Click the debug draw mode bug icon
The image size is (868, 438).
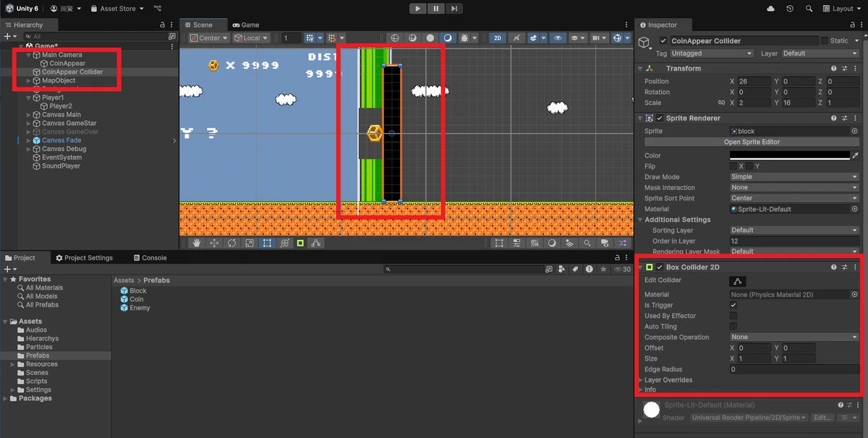[x=464, y=38]
